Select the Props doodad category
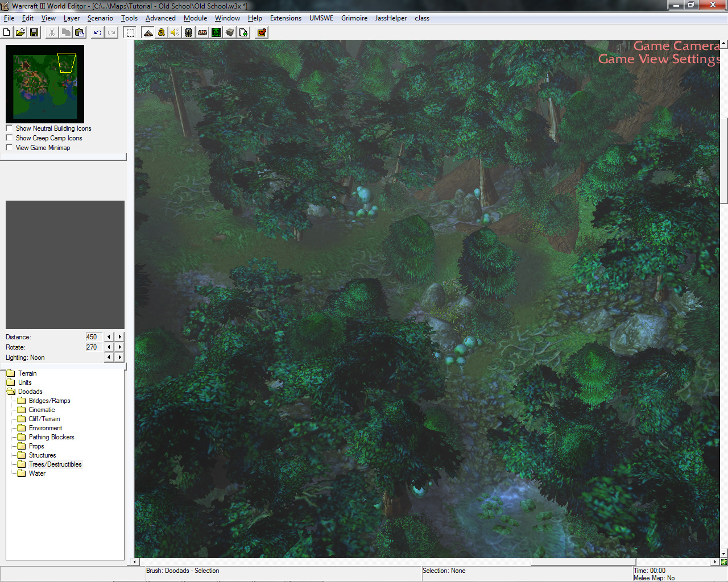Screen dimensions: 728x582 coord(36,446)
